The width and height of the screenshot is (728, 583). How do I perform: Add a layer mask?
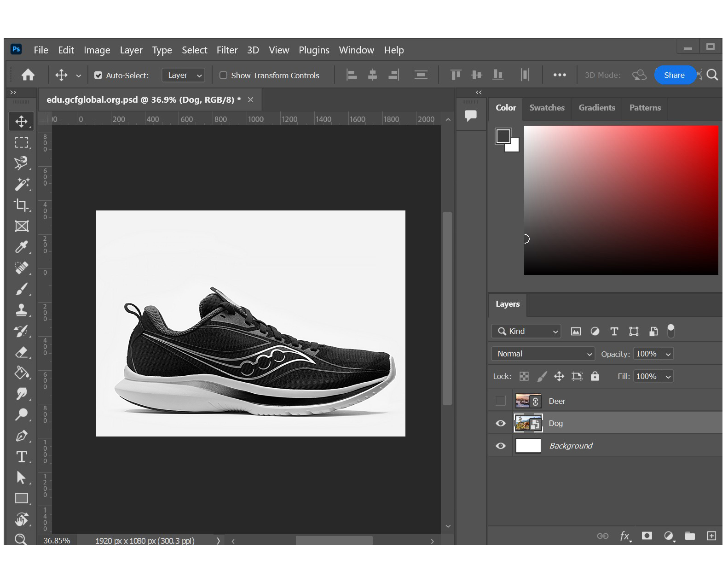tap(647, 536)
